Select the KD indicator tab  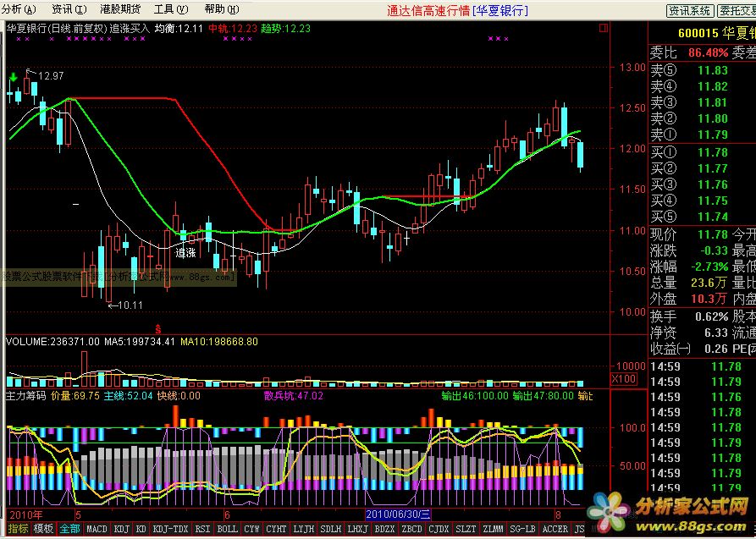click(141, 529)
